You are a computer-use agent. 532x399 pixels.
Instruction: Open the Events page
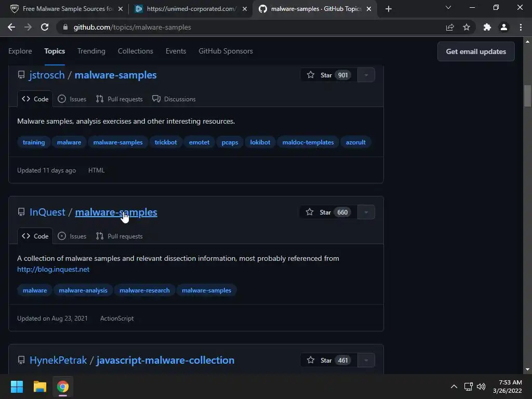click(176, 51)
